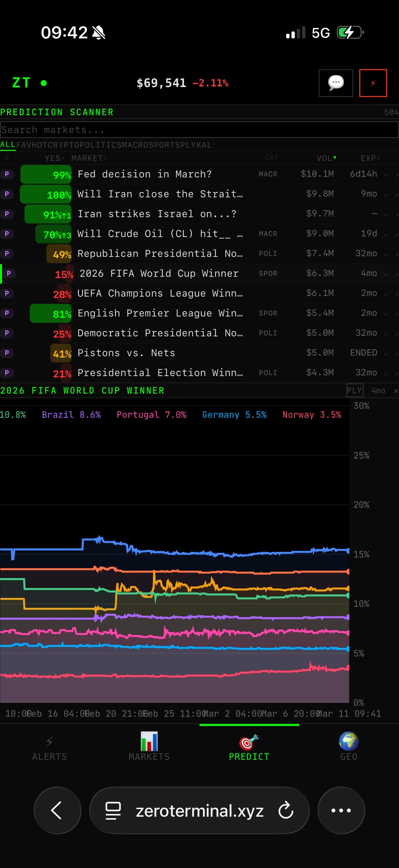Tap the green status dot beside ZT
This screenshot has height=868, width=399.
click(43, 83)
